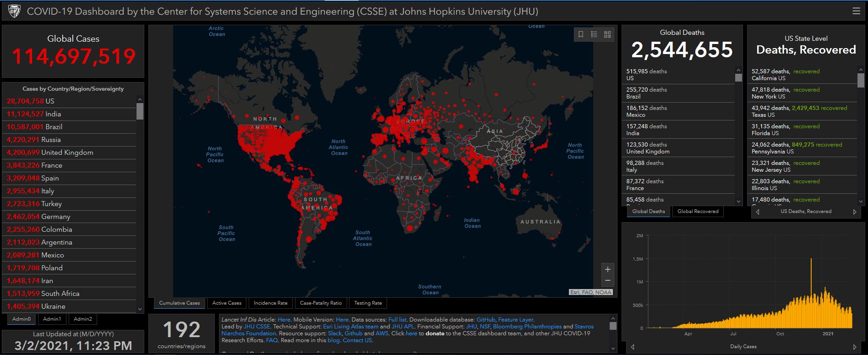Go to previous Daily Cases chart arrow

(633, 347)
